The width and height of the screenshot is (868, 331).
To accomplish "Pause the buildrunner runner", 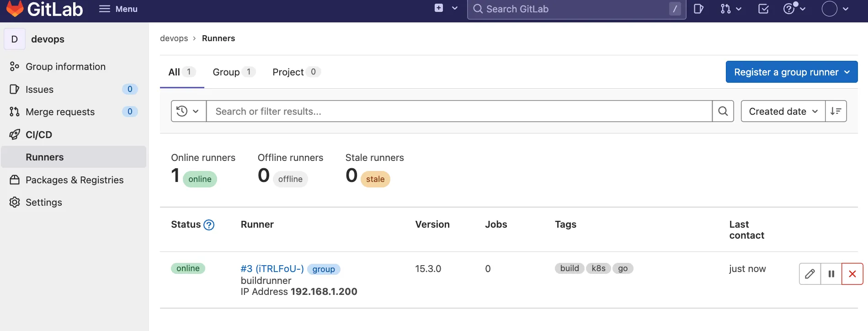I will [831, 274].
